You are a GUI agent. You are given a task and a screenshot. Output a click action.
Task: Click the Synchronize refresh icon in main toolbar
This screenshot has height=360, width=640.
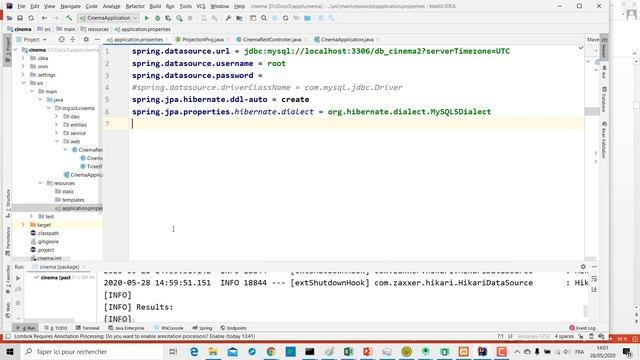click(x=31, y=18)
